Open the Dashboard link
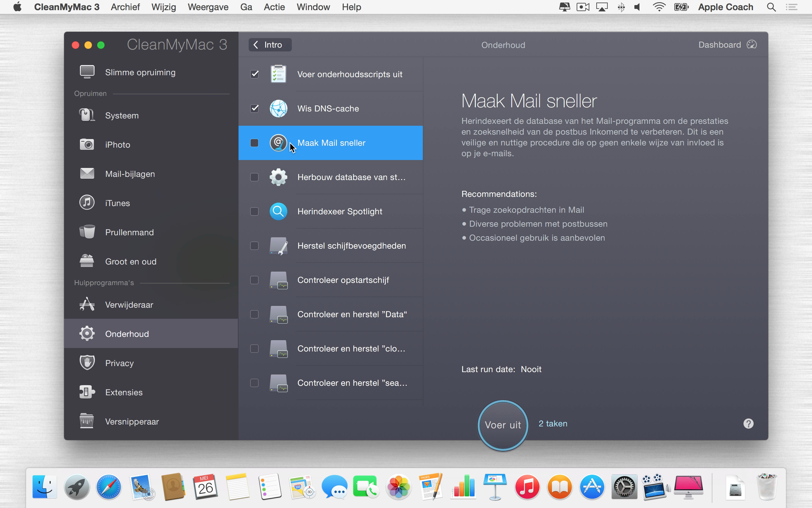 719,45
